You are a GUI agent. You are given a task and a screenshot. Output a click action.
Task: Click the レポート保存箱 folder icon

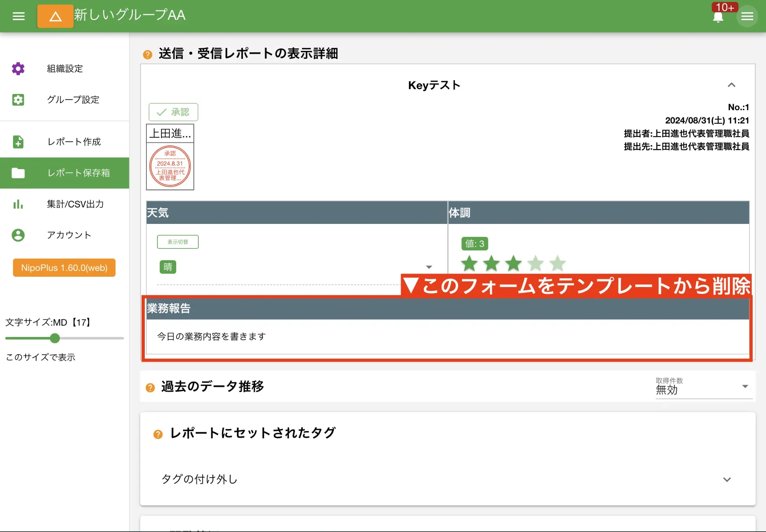point(18,173)
